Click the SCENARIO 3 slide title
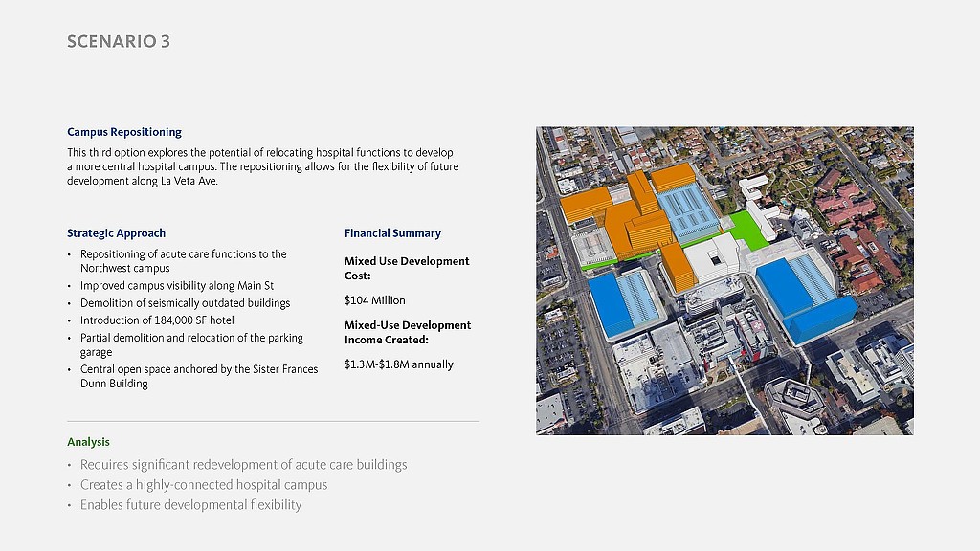The image size is (980, 551). pyautogui.click(x=119, y=41)
